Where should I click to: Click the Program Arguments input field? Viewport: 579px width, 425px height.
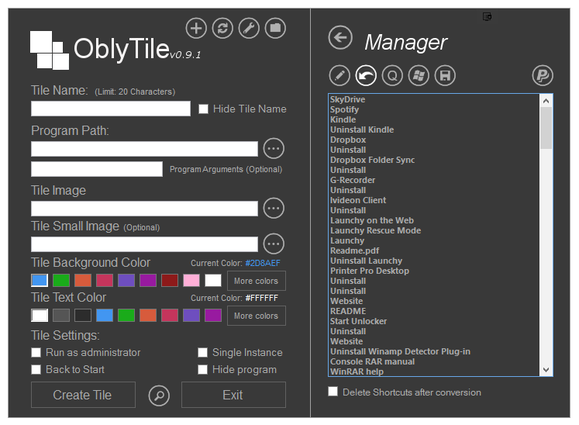click(97, 169)
